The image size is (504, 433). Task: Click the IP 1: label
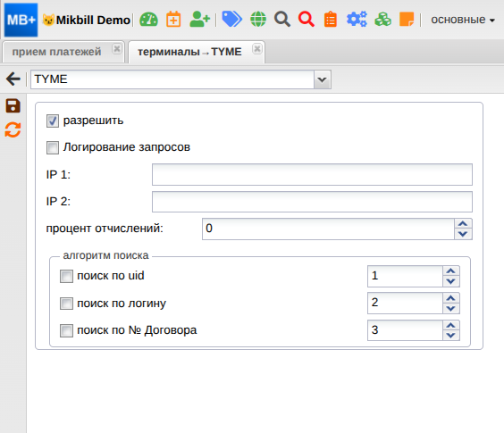(58, 174)
